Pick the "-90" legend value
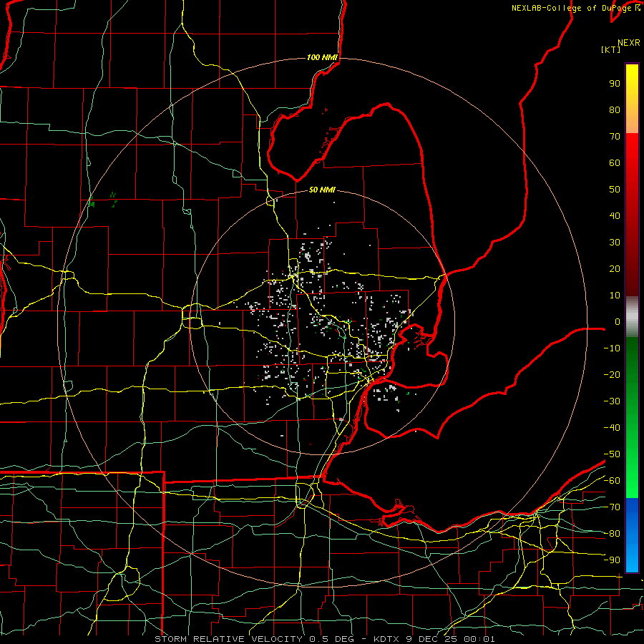The height and width of the screenshot is (644, 644). point(612,560)
